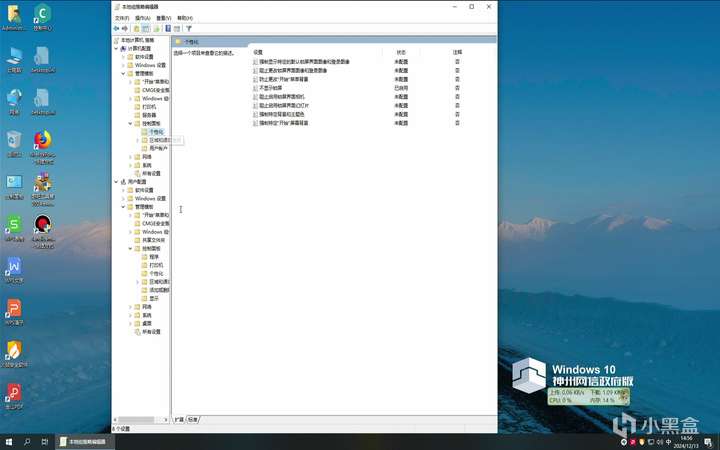Switch to the 标准 tab at bottom
The height and width of the screenshot is (450, 720).
pyautogui.click(x=193, y=419)
